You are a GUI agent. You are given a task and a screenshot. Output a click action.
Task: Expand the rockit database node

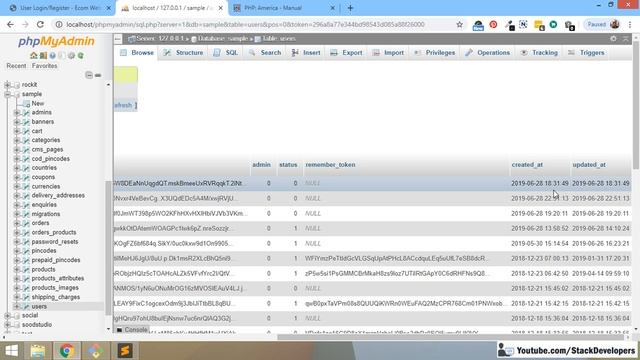tap(7, 84)
